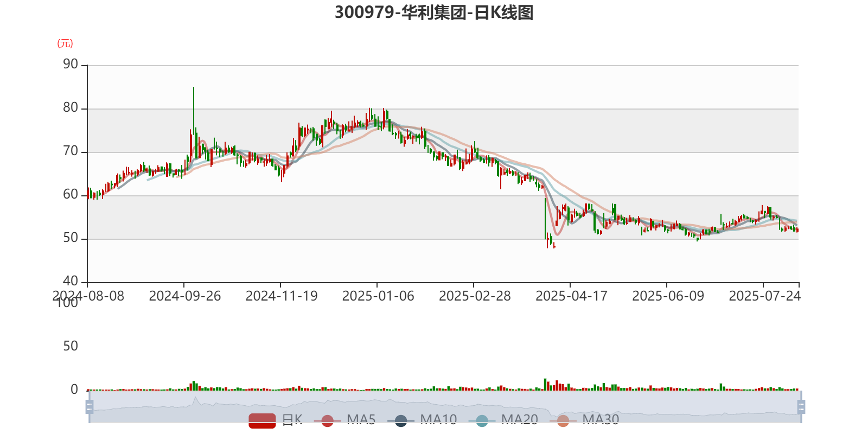Click the 60 price axis label

[x=71, y=195]
